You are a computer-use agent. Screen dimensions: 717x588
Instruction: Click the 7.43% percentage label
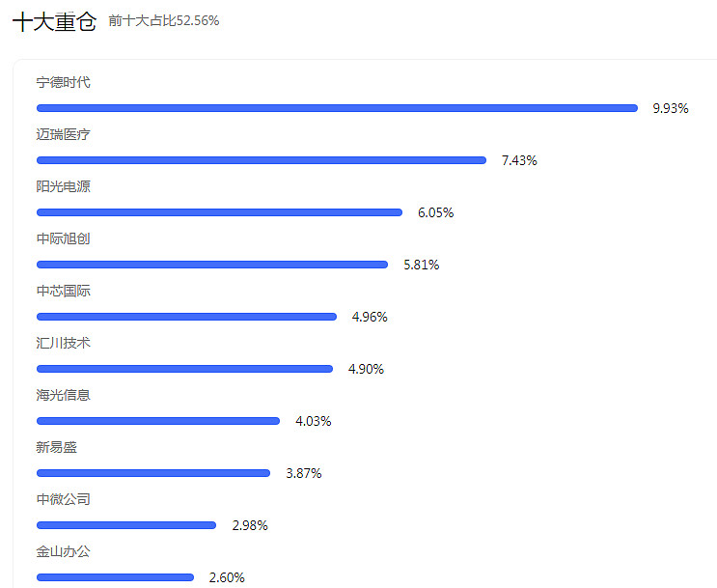tap(519, 160)
